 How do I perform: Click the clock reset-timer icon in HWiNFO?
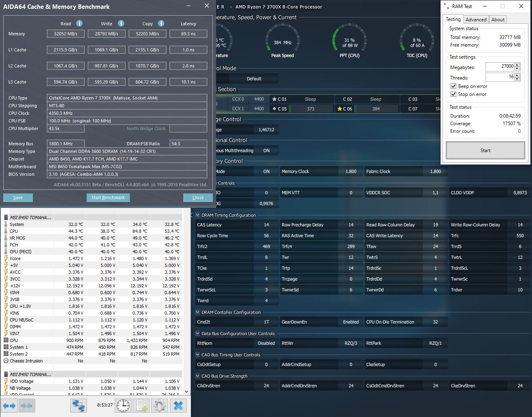[123, 406]
